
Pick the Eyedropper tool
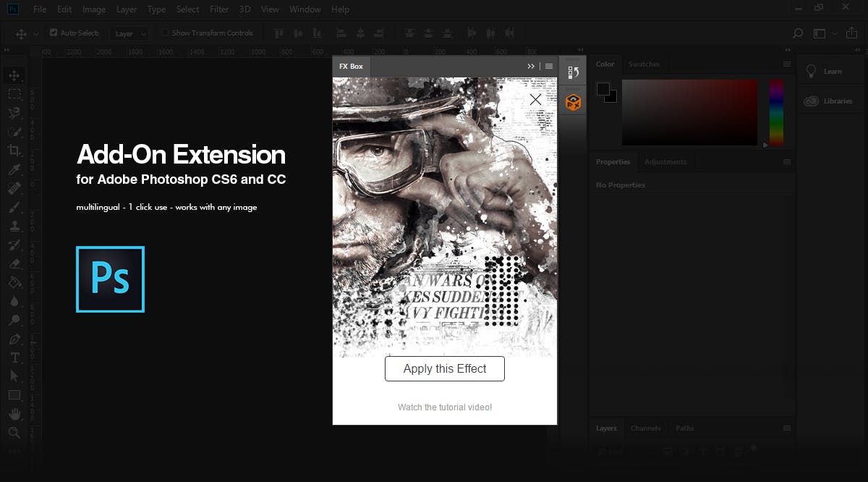point(15,169)
